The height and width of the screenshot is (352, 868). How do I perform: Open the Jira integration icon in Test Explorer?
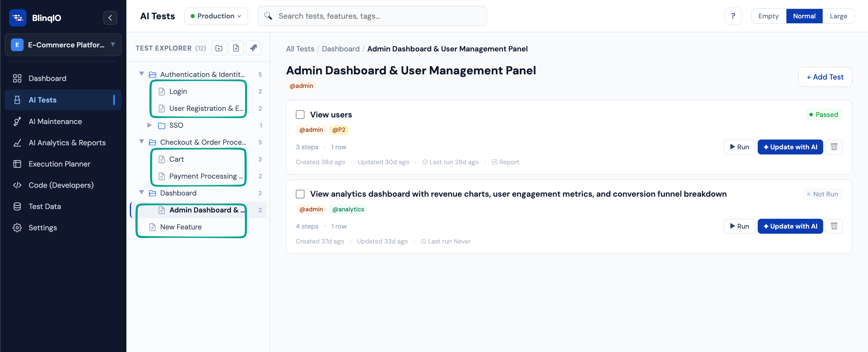pyautogui.click(x=253, y=48)
